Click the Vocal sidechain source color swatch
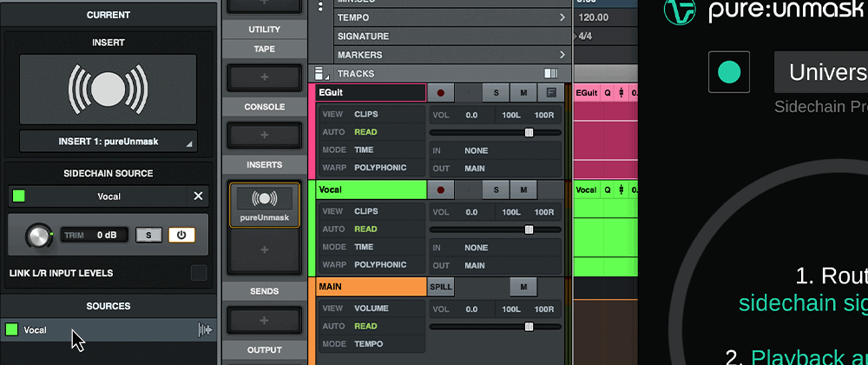This screenshot has width=868, height=365. tap(19, 196)
